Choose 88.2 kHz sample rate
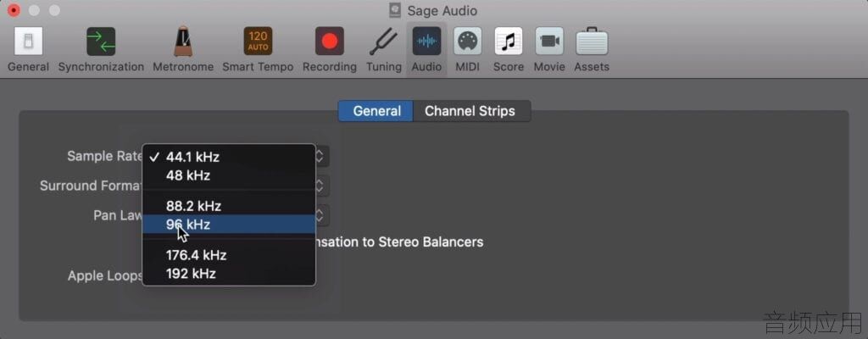Screen dimensions: 868x339 [229, 206]
